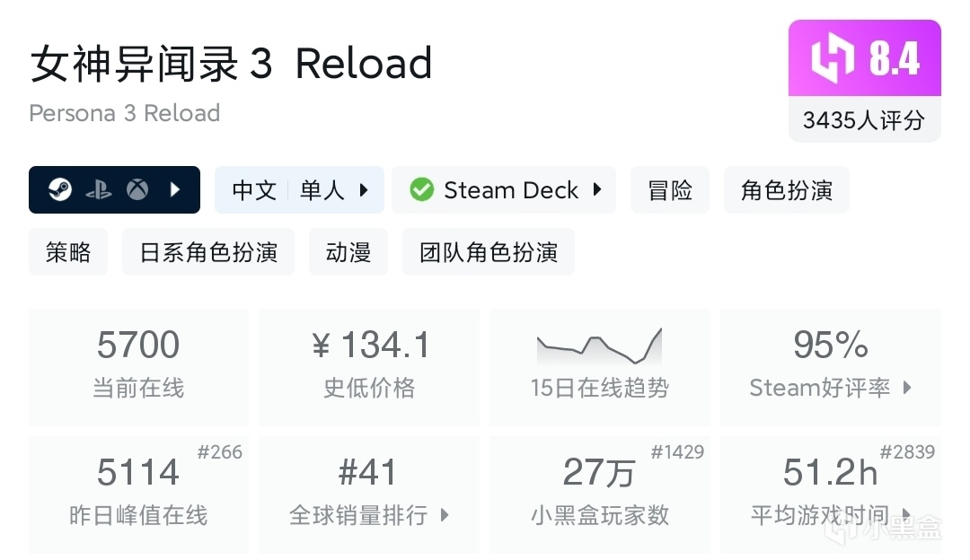Click the Steam platform icon
Image resolution: width=970 pixels, height=560 pixels.
point(60,190)
